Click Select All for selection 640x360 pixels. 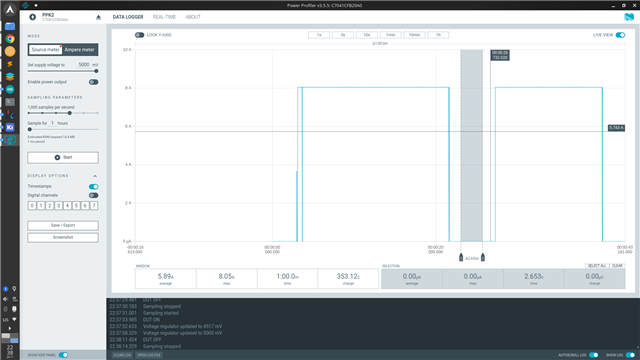click(597, 266)
